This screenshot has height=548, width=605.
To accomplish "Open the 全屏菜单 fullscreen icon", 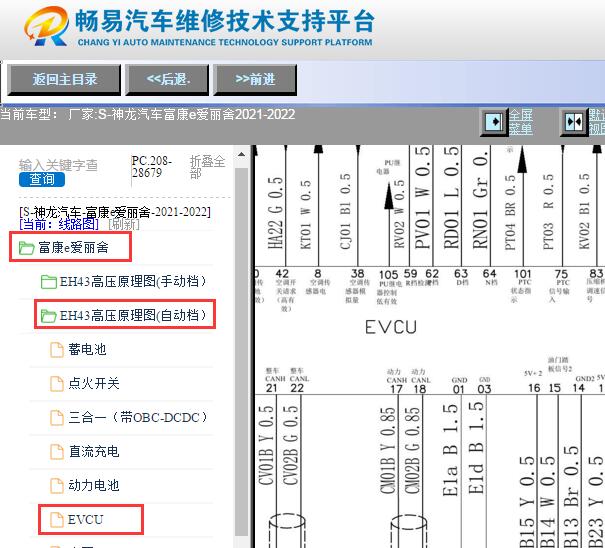I will pos(493,122).
